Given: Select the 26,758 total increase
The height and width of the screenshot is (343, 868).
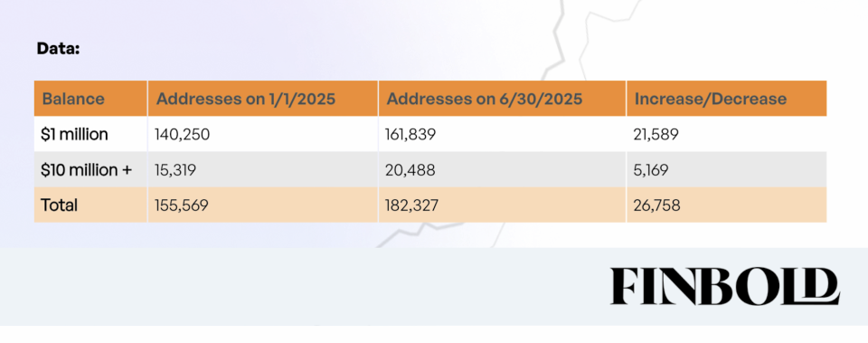Looking at the screenshot, I should [657, 205].
